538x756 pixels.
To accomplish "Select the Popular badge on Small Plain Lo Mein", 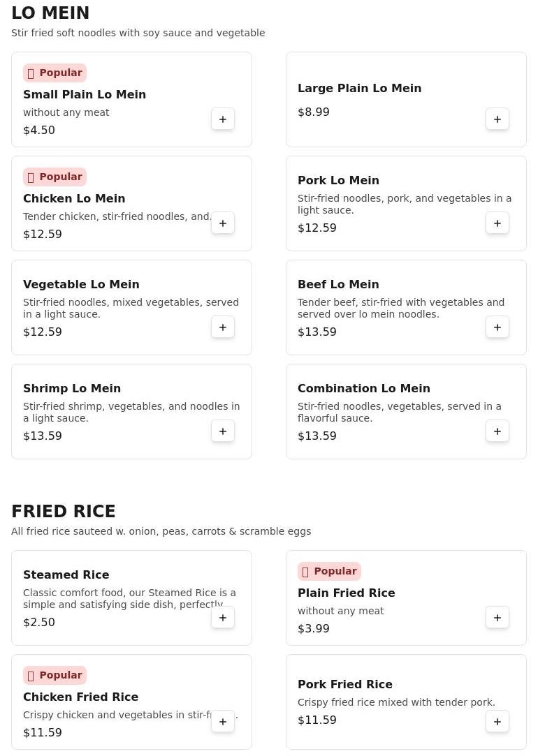I will (54, 73).
